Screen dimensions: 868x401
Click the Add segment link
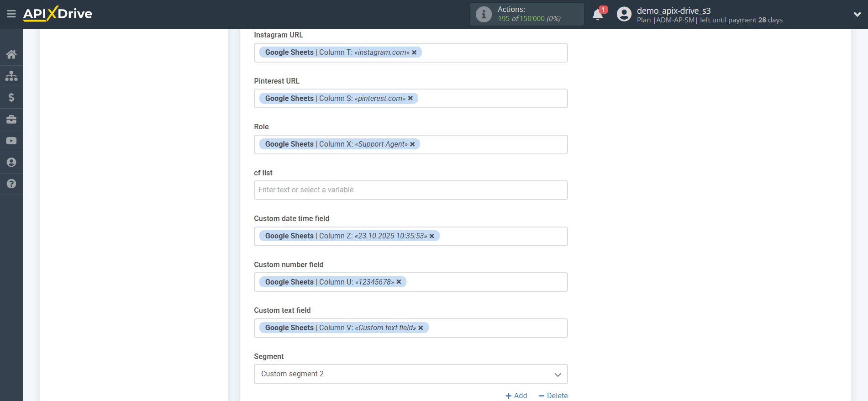point(516,396)
